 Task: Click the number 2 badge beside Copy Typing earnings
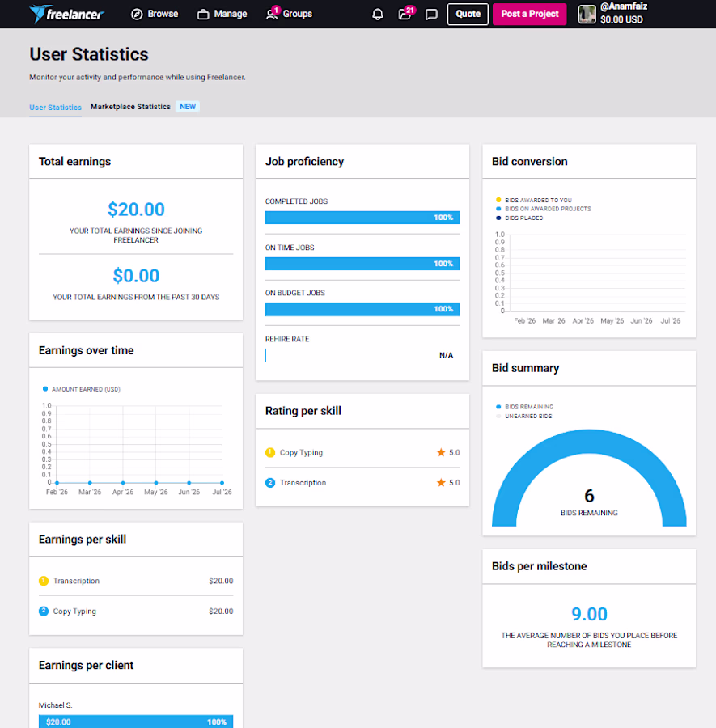point(44,612)
